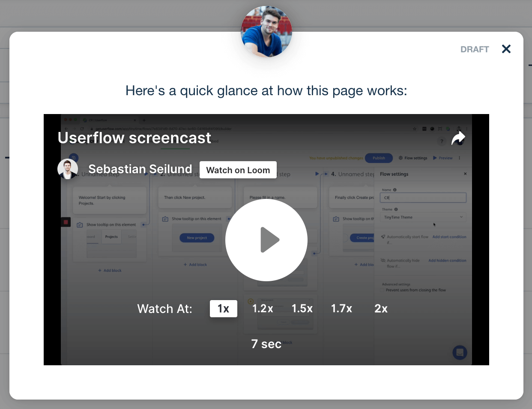Click the red record stop icon
This screenshot has width=532, height=409.
[x=66, y=222]
